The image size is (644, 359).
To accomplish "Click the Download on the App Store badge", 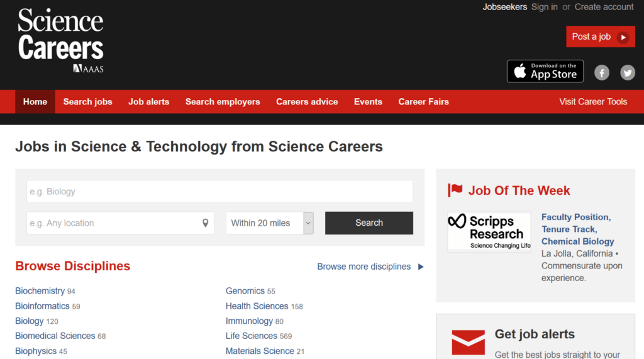I will (x=545, y=71).
